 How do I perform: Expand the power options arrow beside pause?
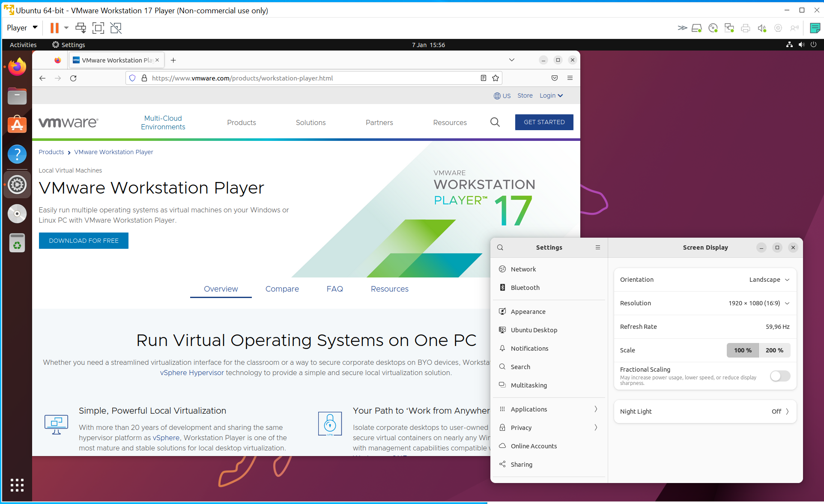(66, 28)
